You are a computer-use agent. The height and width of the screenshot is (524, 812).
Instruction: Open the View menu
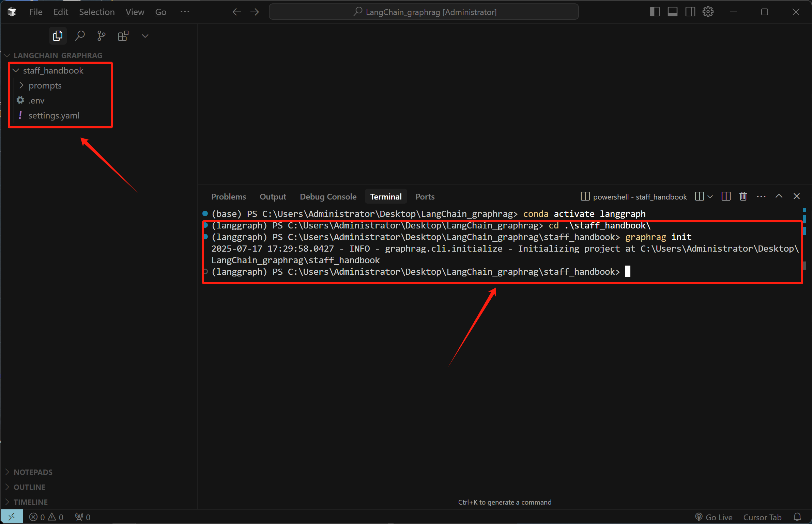point(135,12)
